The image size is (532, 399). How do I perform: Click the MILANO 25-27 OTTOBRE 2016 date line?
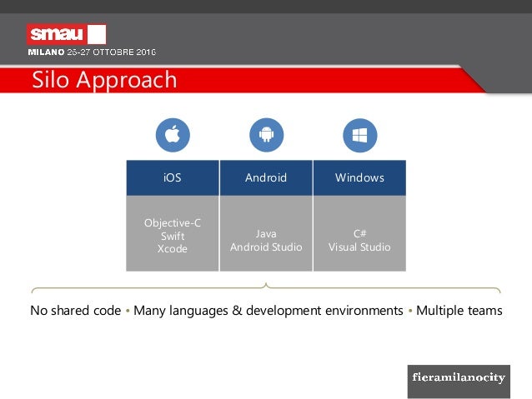(x=92, y=52)
